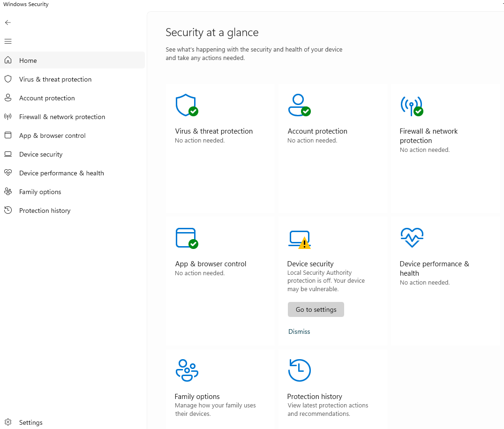
Task: Click the browser window icon in sidebar
Action: (x=8, y=135)
